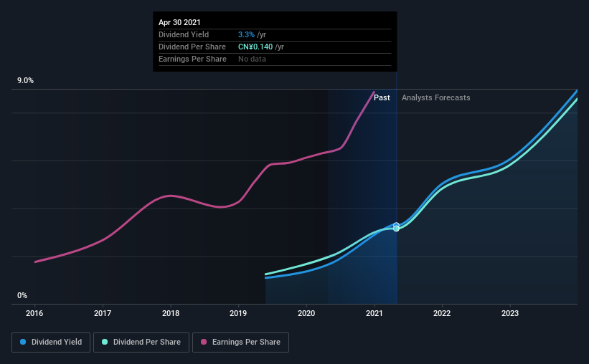Select the blue dividend yield data point marker
589x364 pixels.
tap(396, 225)
